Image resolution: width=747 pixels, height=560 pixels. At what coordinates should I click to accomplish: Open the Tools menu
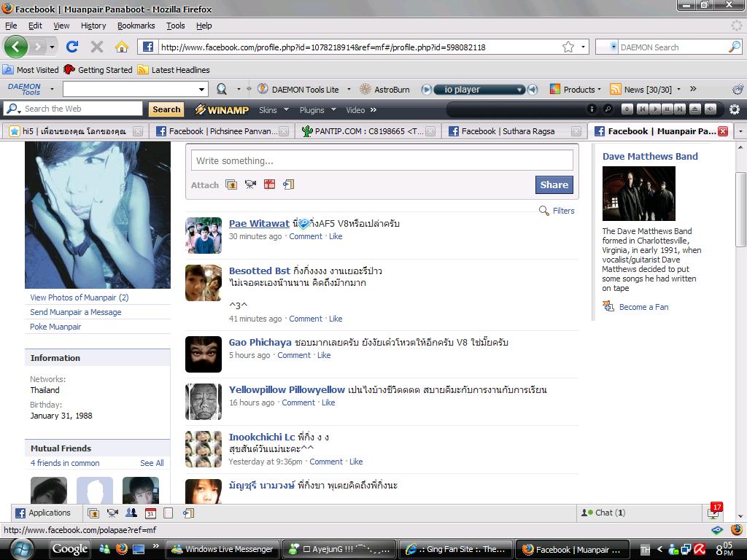pyautogui.click(x=175, y=26)
